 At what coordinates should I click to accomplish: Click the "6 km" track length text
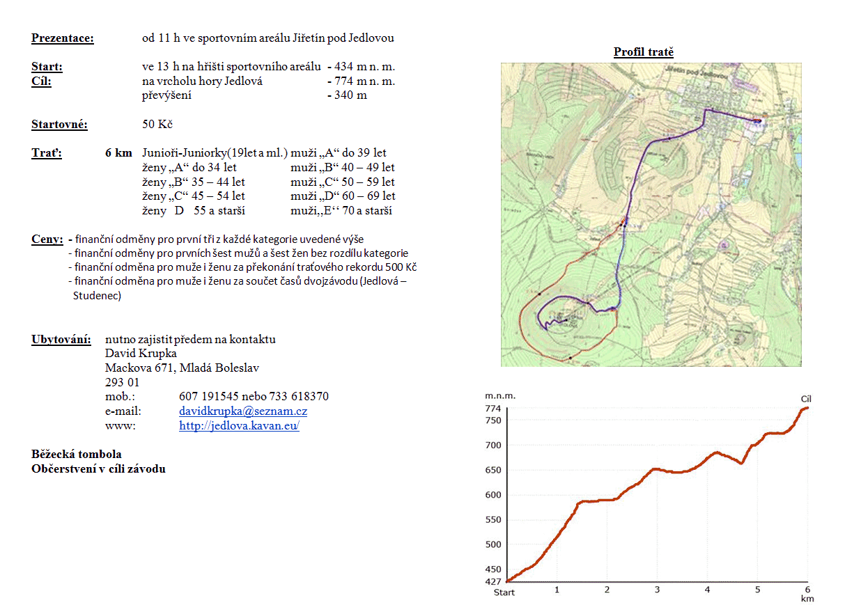[118, 153]
